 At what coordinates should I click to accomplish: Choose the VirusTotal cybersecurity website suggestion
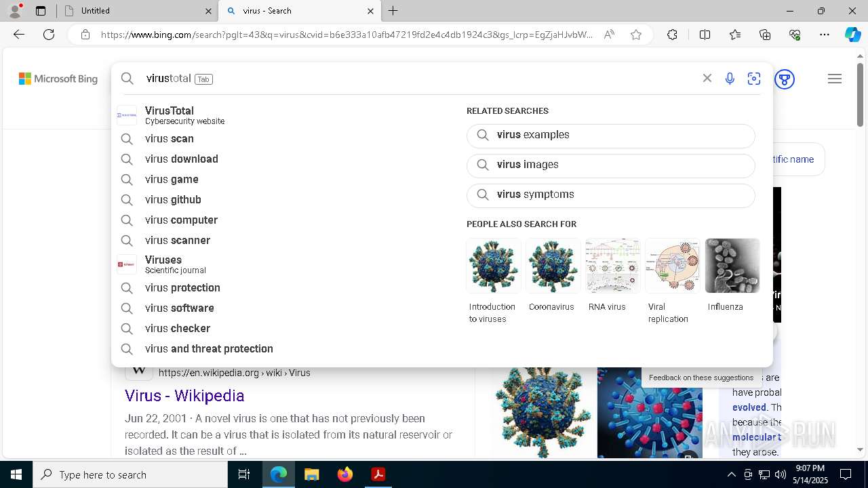tap(281, 115)
